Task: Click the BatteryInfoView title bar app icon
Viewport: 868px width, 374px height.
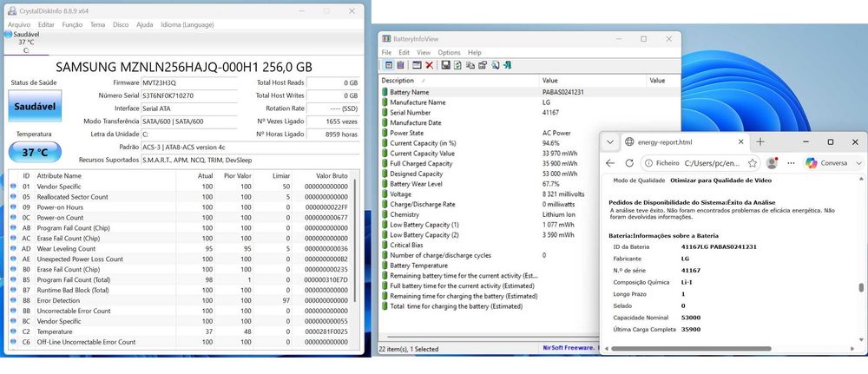Action: (386, 39)
